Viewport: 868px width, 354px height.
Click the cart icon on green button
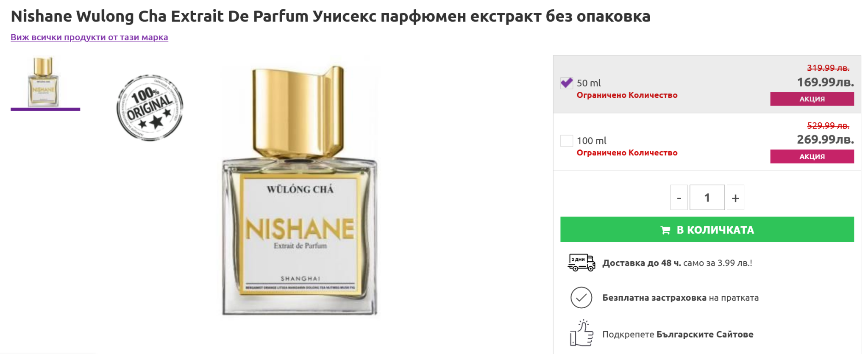[x=665, y=230]
